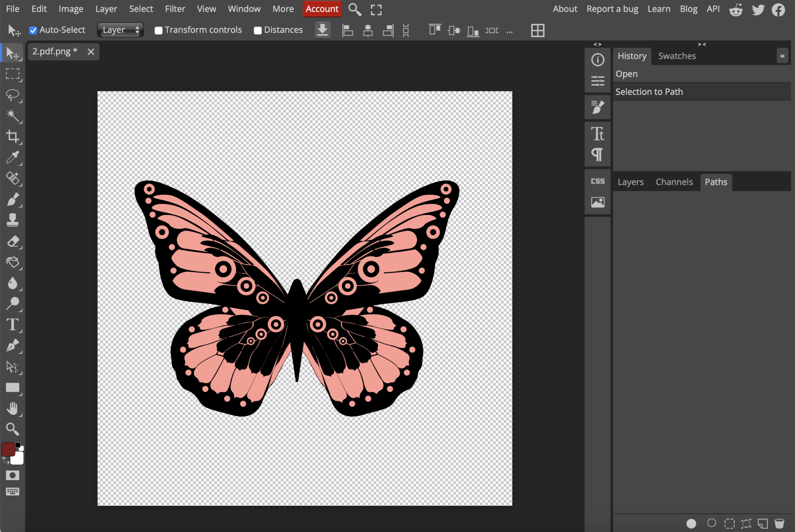Click the red Account button

tap(322, 9)
